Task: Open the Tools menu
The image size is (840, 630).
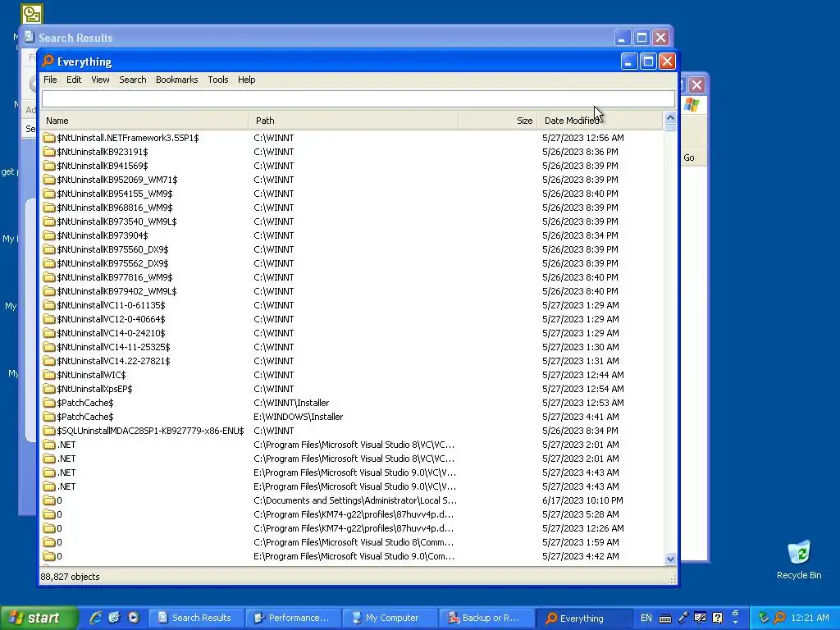Action: tap(218, 80)
